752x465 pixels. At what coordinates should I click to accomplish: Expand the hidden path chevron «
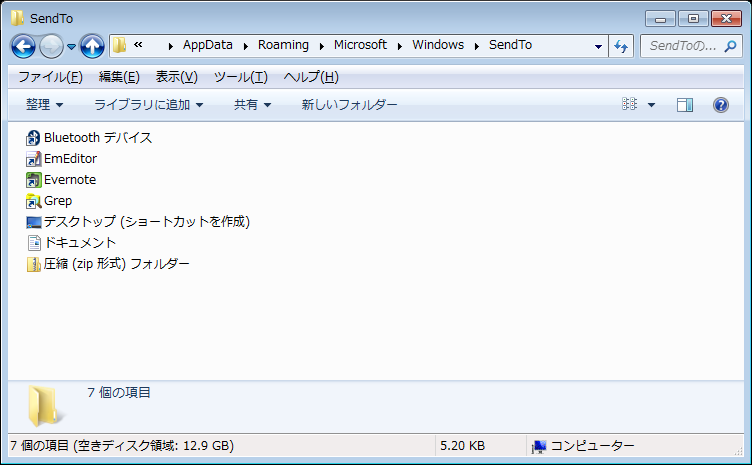[x=138, y=45]
